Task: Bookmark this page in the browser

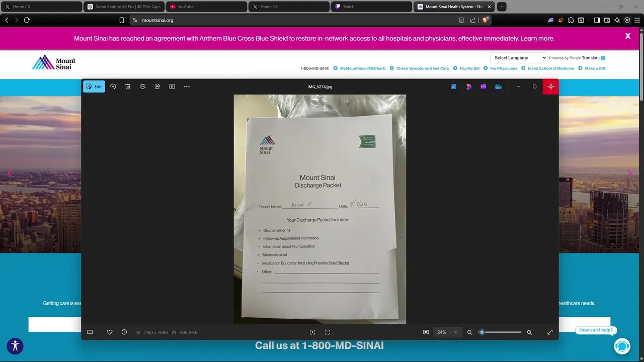Action: (122, 20)
